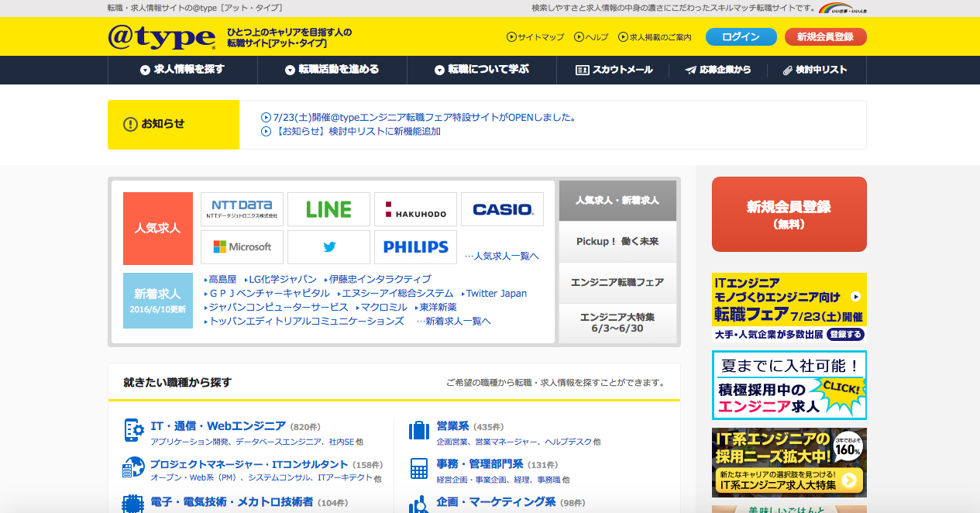Click the 積極採用中のエンジニア求人 banner
This screenshot has height=513, width=980.
pyautogui.click(x=789, y=385)
